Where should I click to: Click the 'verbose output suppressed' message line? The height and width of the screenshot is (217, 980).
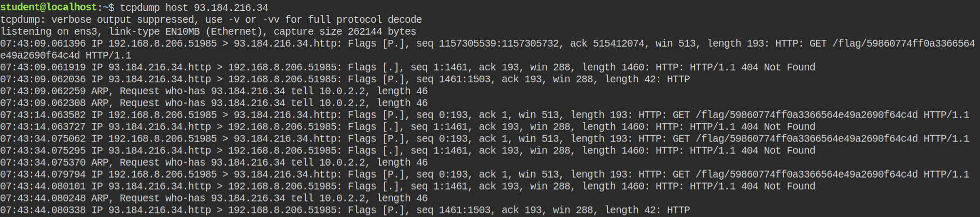tap(211, 19)
